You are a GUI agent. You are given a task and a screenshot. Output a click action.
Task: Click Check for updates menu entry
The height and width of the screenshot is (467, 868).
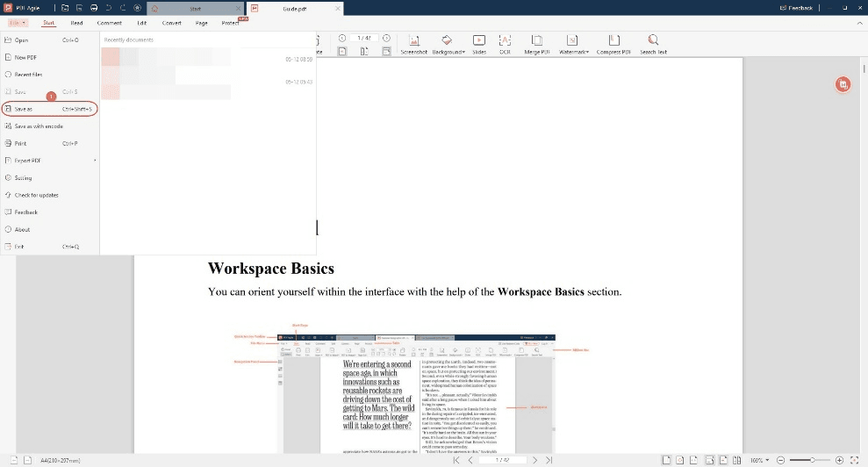(x=50, y=195)
